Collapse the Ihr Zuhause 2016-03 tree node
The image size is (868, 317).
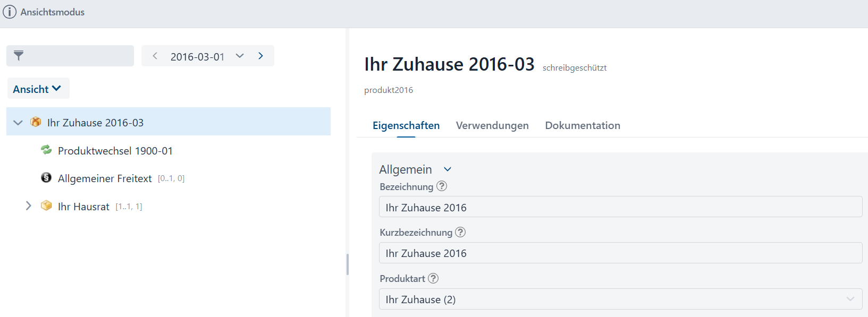coord(18,123)
